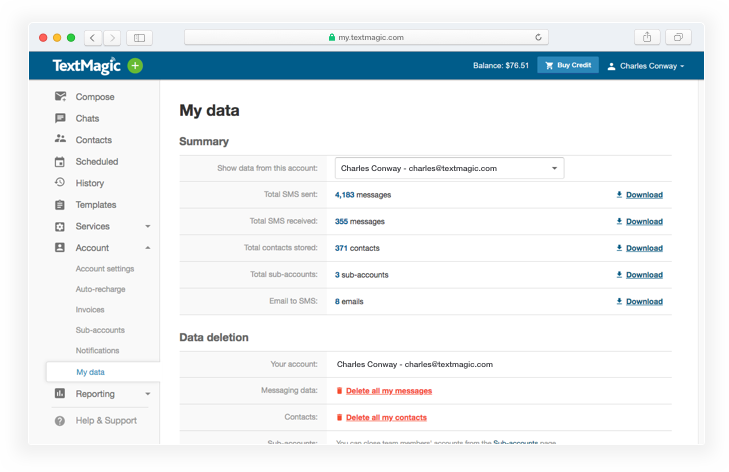Expand the Services submenu arrow

148,226
